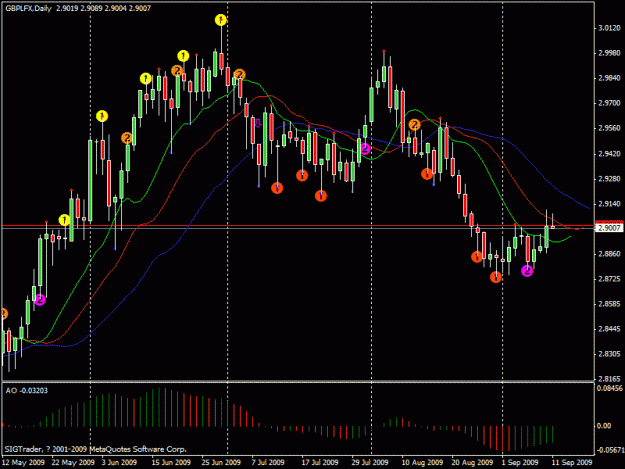The width and height of the screenshot is (625, 469).
Task: Click the AO -0.03203 indicator label
Action: click(x=27, y=391)
